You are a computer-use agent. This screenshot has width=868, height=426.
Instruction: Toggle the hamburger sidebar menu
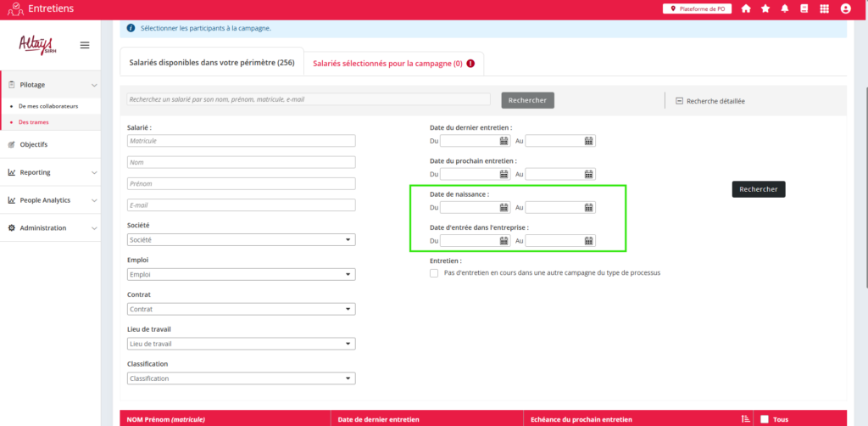pyautogui.click(x=85, y=45)
